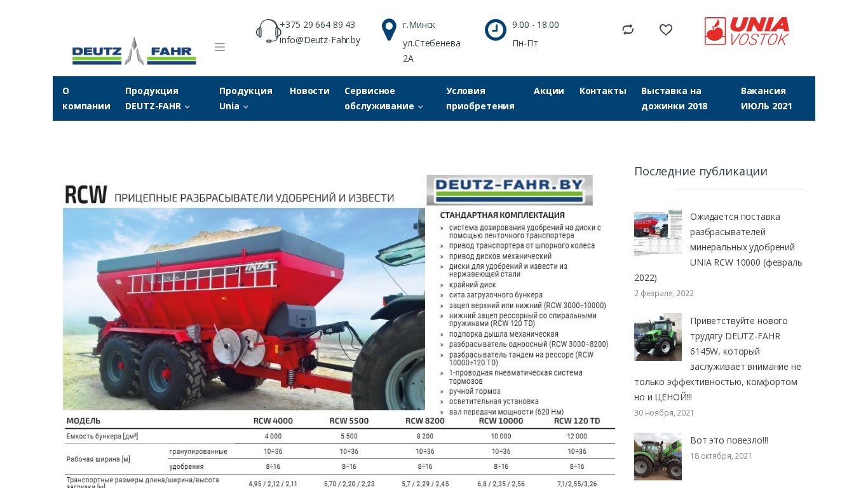The image size is (868, 488).
Task: Click the map pin location icon
Action: click(389, 30)
